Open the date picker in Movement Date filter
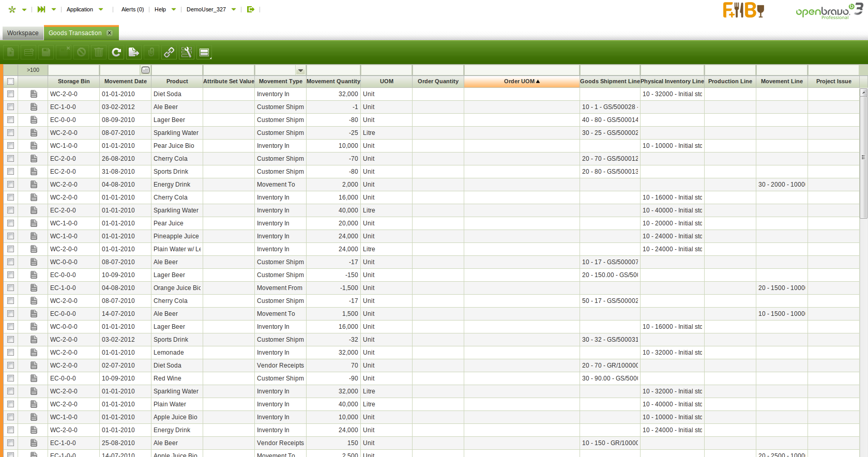Viewport: 868px width, 457px height. pyautogui.click(x=145, y=70)
